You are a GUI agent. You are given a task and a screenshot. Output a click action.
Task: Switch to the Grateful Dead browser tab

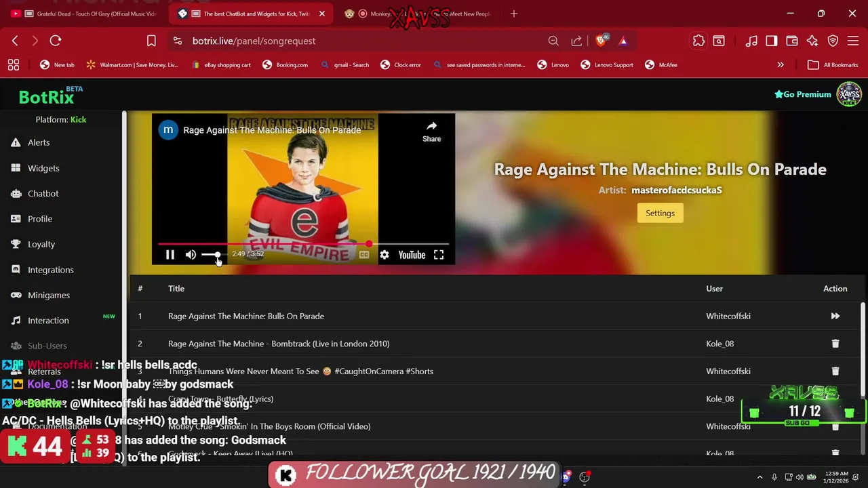85,14
